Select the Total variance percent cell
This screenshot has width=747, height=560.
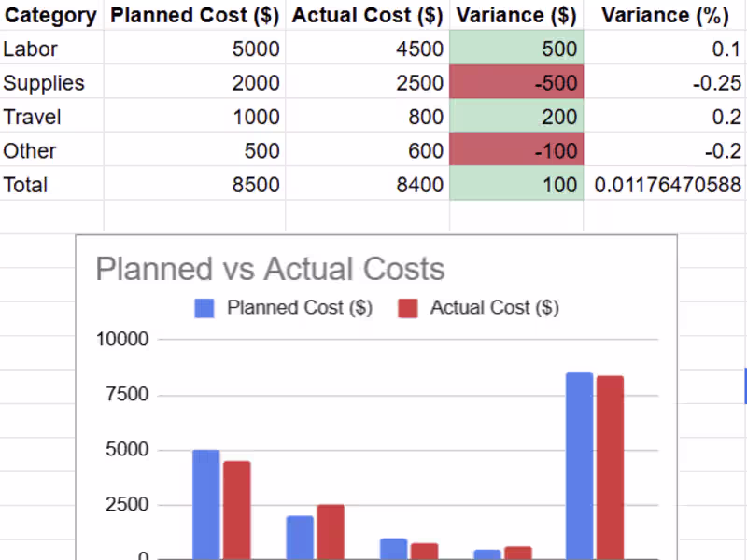pos(665,185)
